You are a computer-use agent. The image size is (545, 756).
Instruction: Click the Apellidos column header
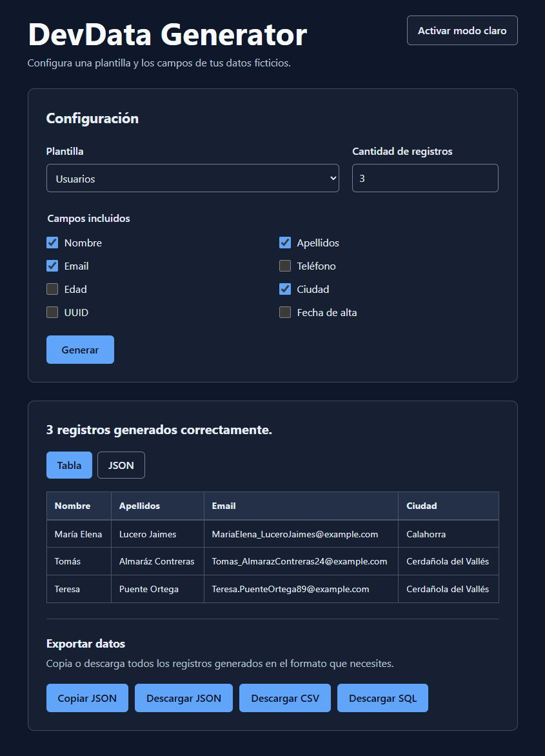[157, 506]
